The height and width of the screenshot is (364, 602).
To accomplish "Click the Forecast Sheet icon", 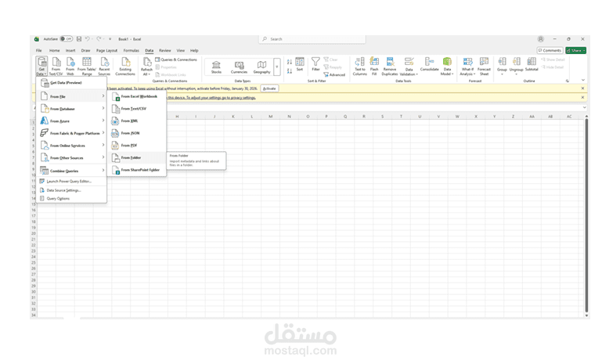I will [x=484, y=67].
